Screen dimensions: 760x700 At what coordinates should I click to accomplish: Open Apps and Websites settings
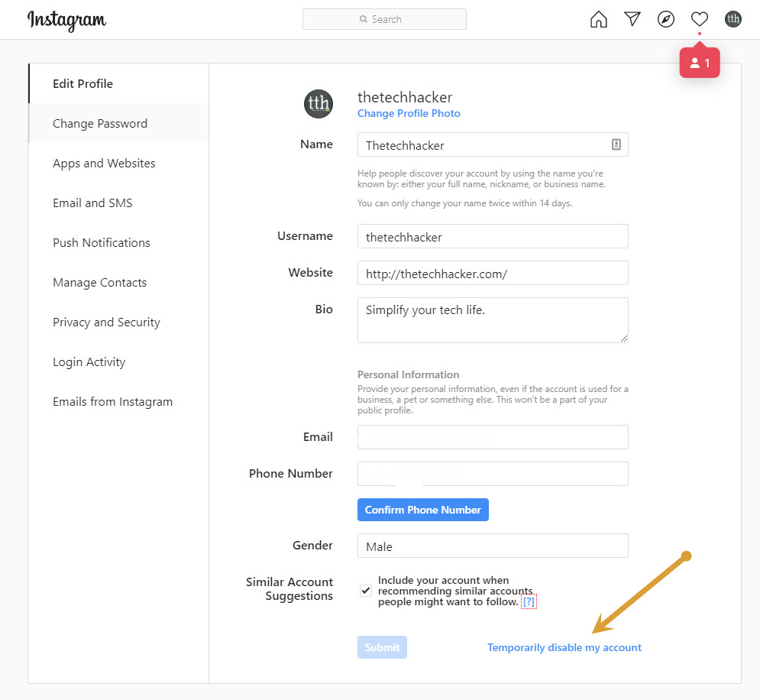118,163
